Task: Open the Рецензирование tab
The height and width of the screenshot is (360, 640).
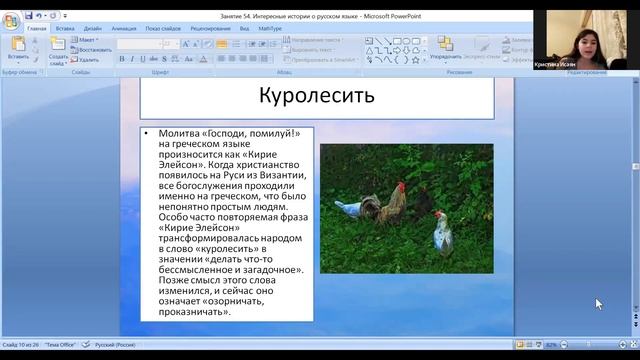Action: (210, 29)
